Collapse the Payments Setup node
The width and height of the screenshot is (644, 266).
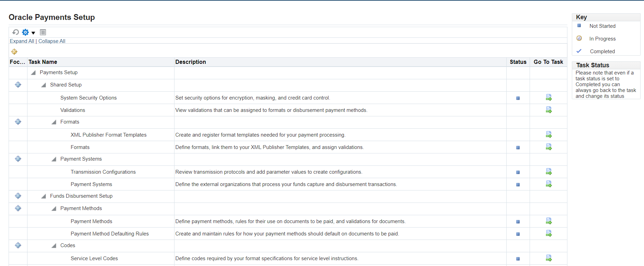coord(33,73)
